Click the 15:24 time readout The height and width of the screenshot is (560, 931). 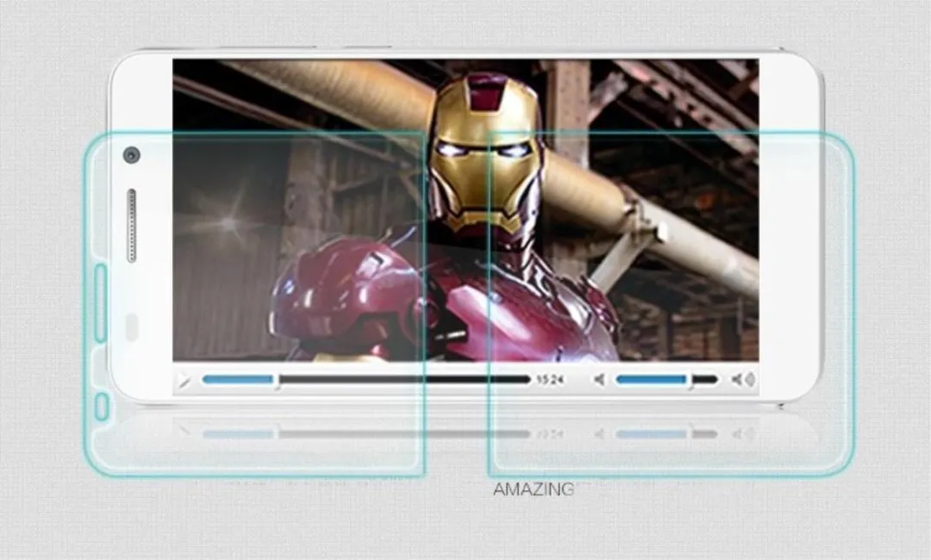[x=550, y=380]
